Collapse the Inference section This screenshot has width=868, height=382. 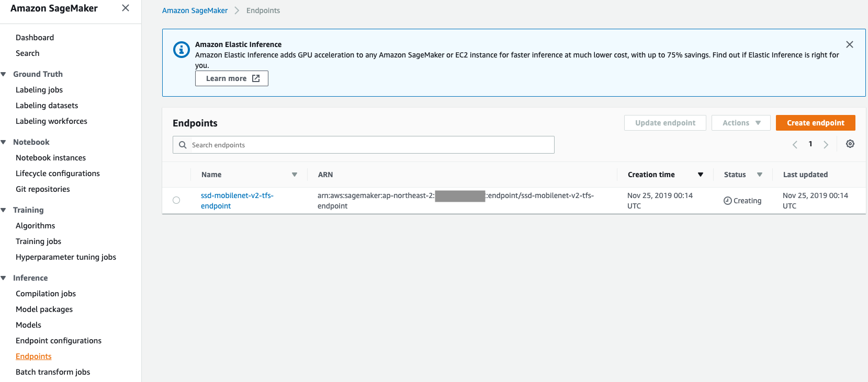[4, 278]
